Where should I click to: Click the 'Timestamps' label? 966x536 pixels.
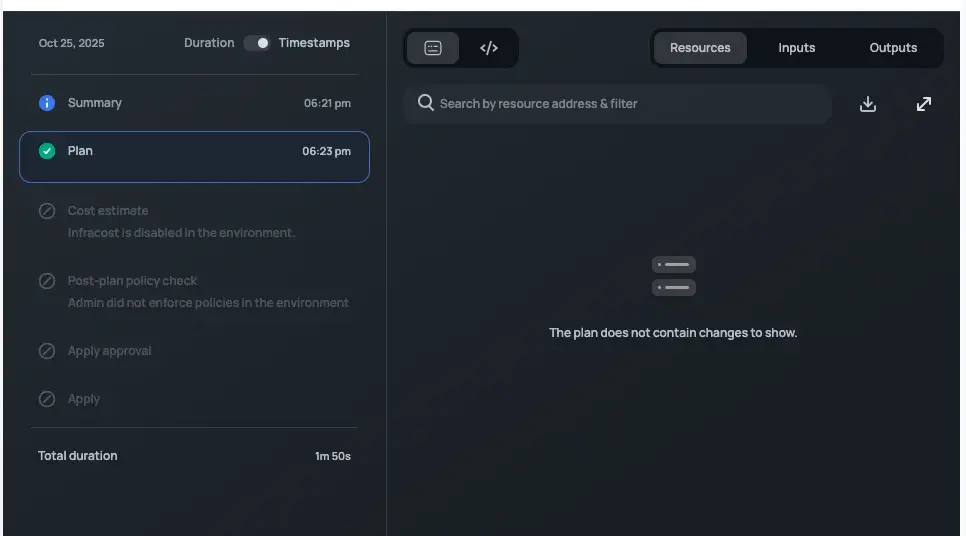(314, 43)
